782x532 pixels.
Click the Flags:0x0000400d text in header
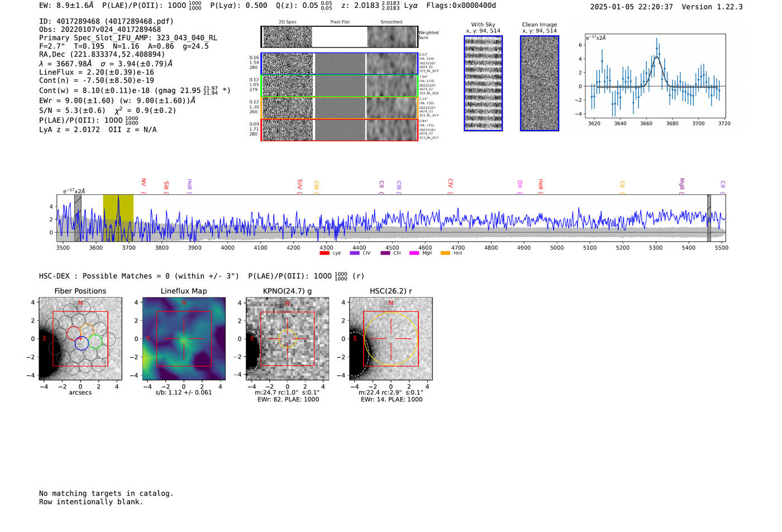click(461, 6)
